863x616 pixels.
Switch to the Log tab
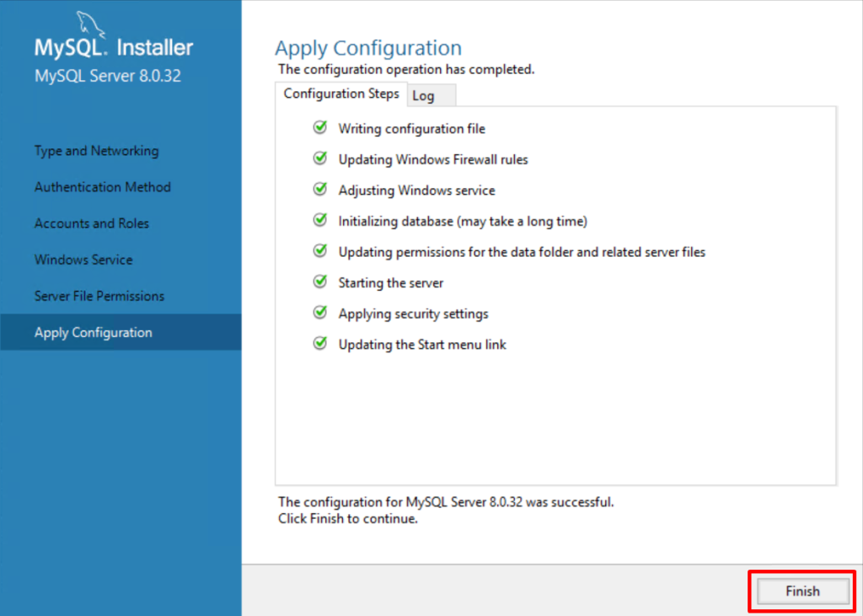click(431, 95)
